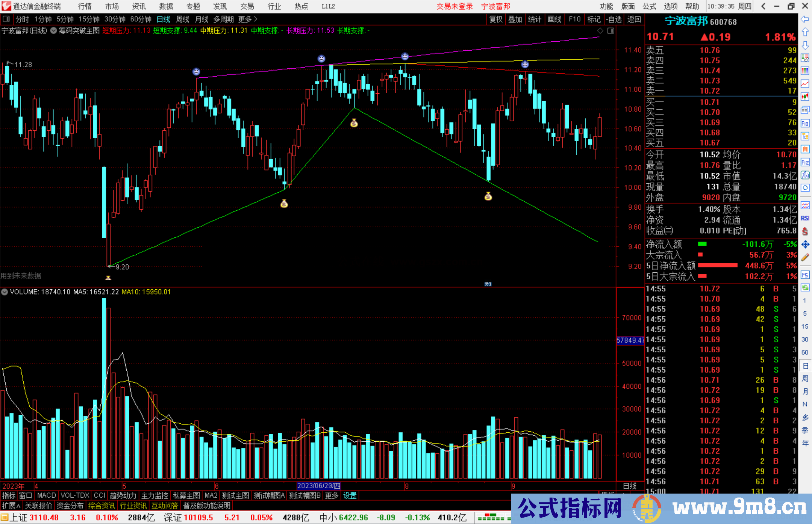Expand the 扩展 panel at the bottom

(x=11, y=506)
